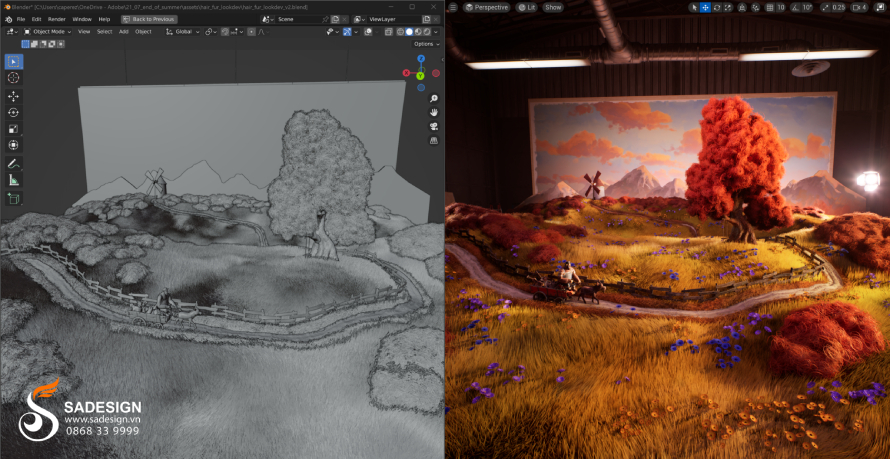Image resolution: width=890 pixels, height=459 pixels.
Task: Choose the Select mode arrow in Unreal viewport
Action: (x=694, y=7)
